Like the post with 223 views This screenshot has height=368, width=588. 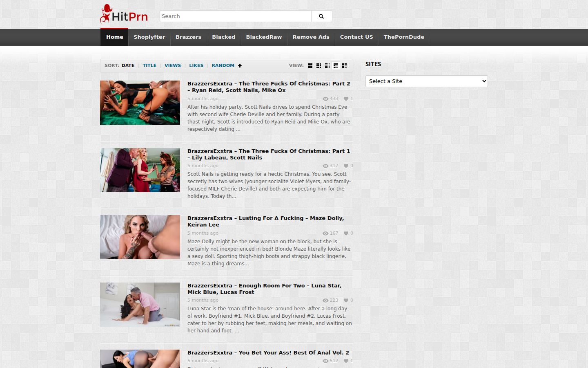[x=346, y=301]
